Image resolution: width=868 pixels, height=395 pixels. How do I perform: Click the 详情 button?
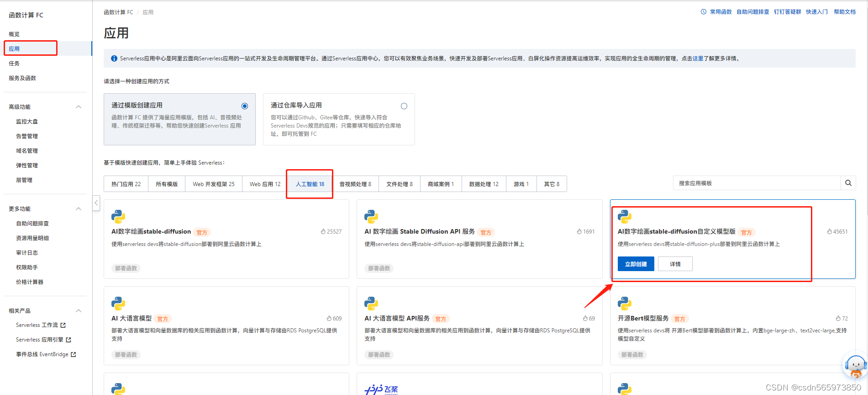click(x=675, y=264)
